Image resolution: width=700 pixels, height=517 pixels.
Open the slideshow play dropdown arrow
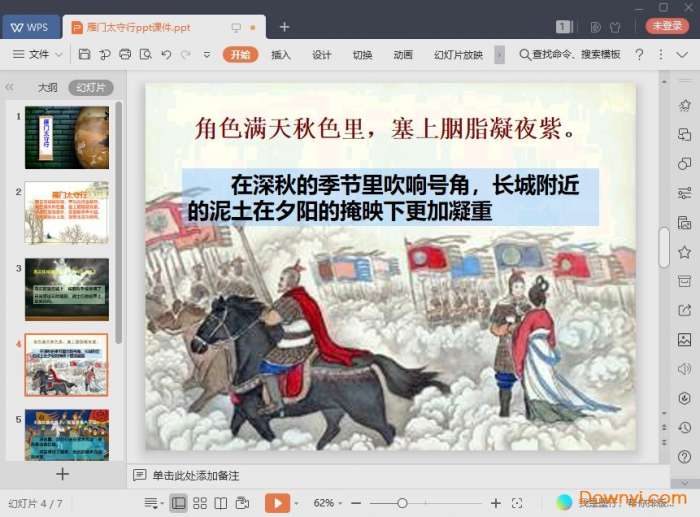(x=296, y=504)
